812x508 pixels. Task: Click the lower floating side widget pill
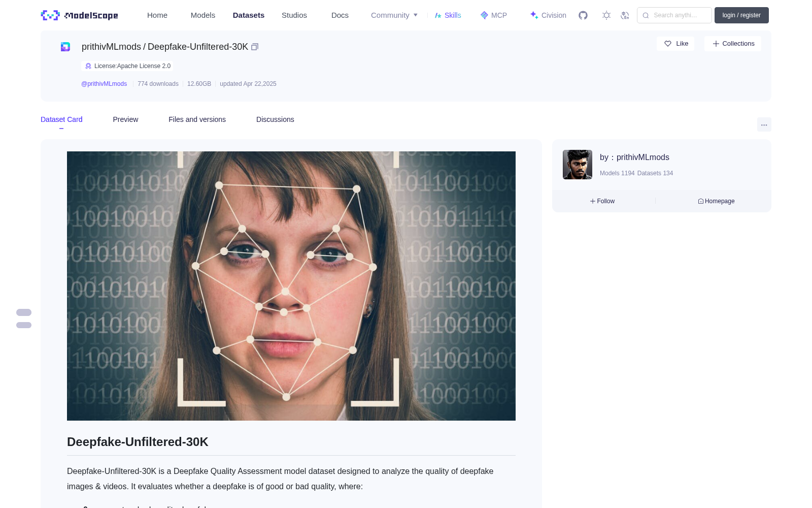24,325
